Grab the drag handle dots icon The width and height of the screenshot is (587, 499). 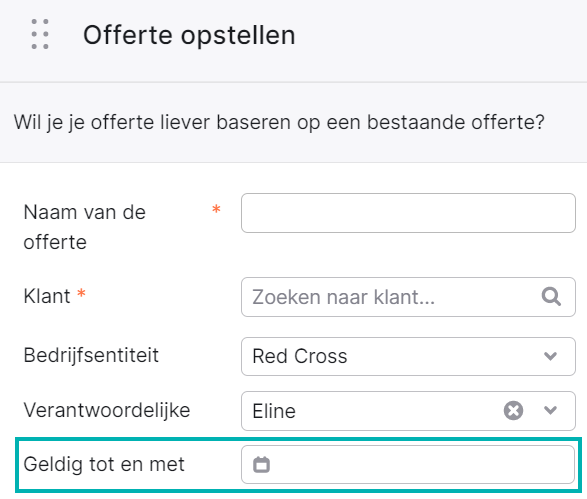click(x=40, y=34)
